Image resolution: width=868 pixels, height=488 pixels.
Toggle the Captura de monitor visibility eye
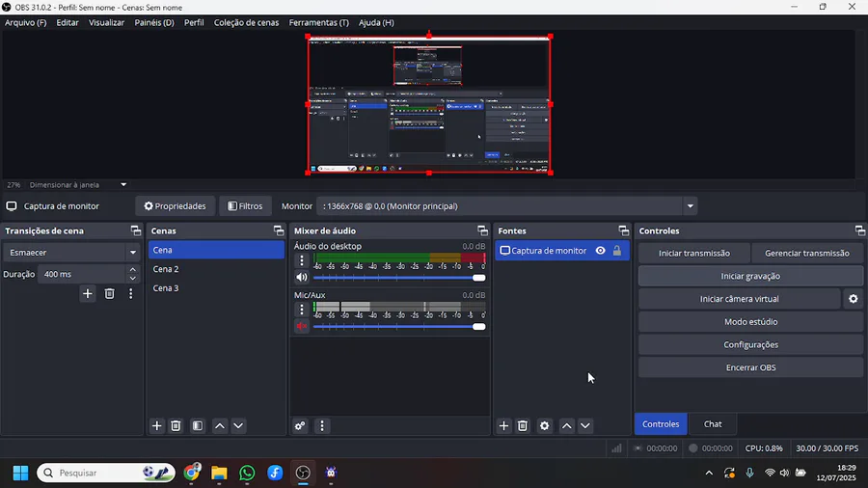pos(601,251)
